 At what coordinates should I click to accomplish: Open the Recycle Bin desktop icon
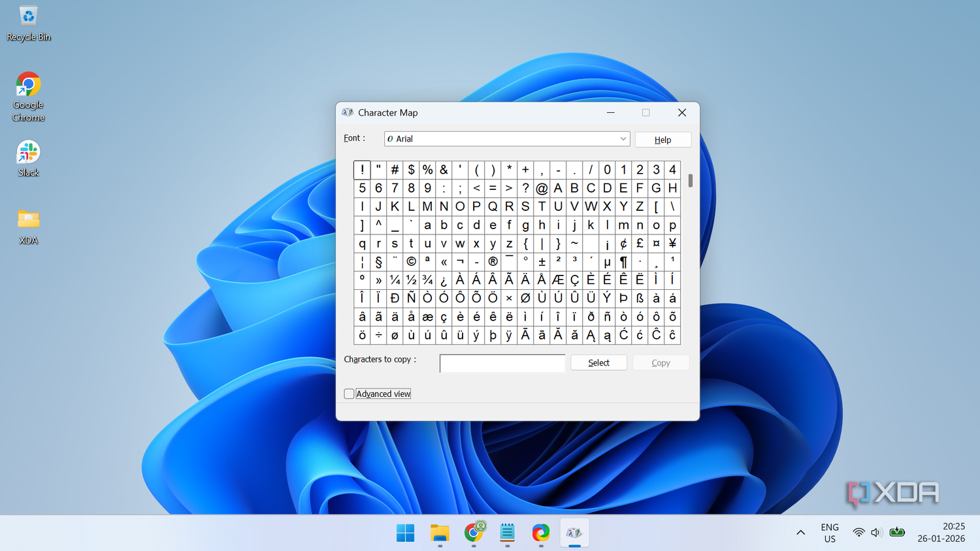point(28,24)
